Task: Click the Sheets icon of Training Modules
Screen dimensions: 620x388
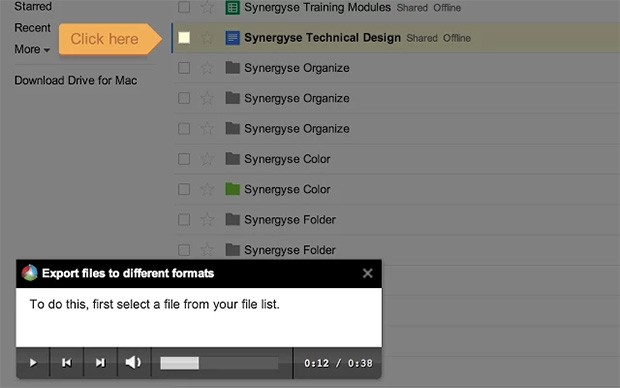Action: [x=232, y=8]
